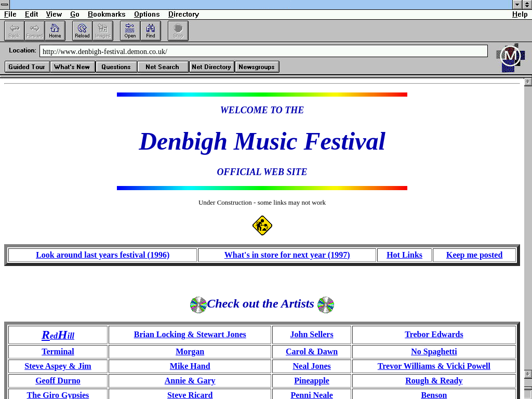Click the minimize down-arrow in the title bar

517,4
